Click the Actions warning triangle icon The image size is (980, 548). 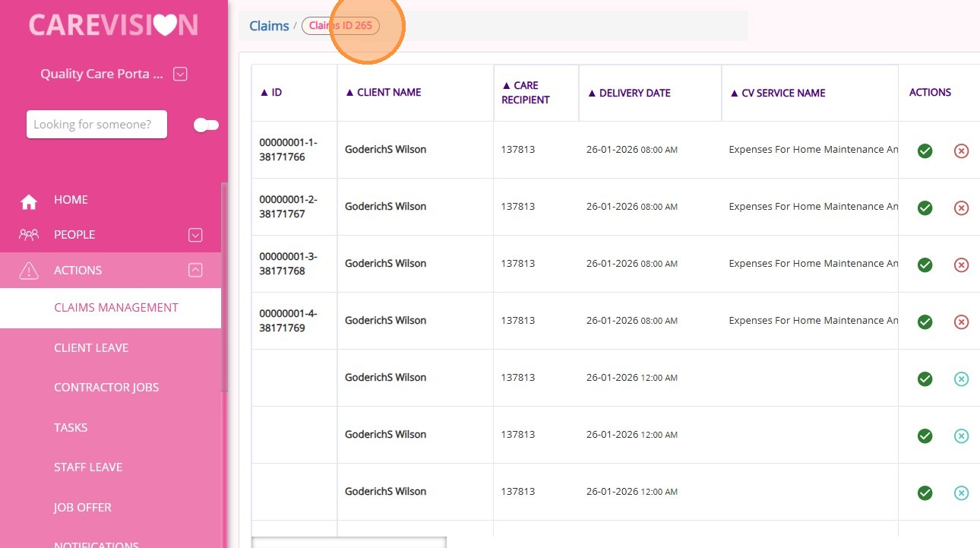[29, 270]
